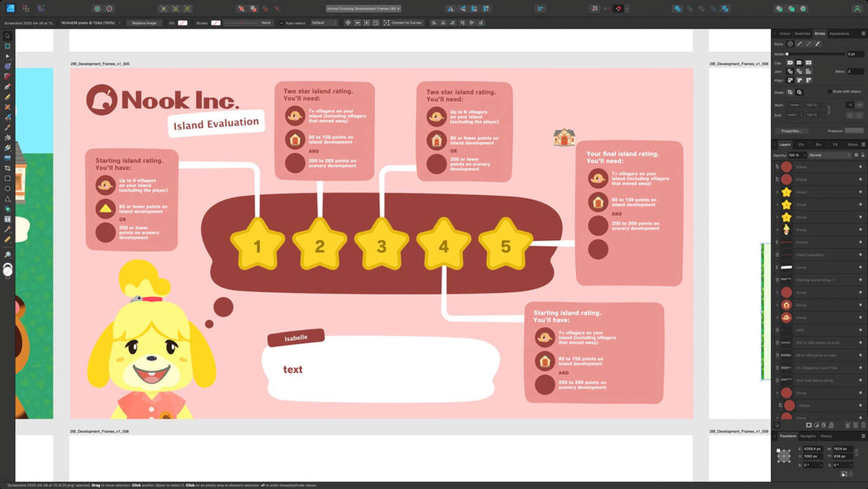This screenshot has height=489, width=868.
Task: Click Convert to Curves button
Action: tap(403, 22)
